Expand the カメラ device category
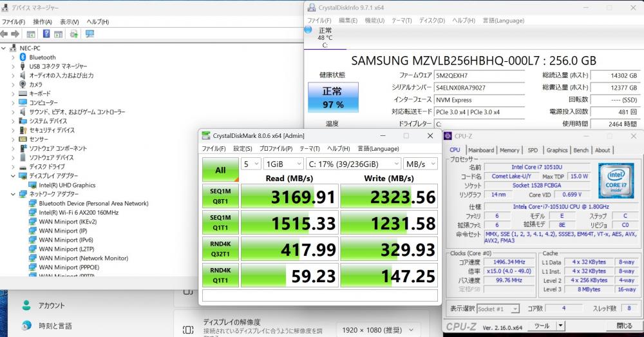The image size is (644, 337). pyautogui.click(x=13, y=84)
